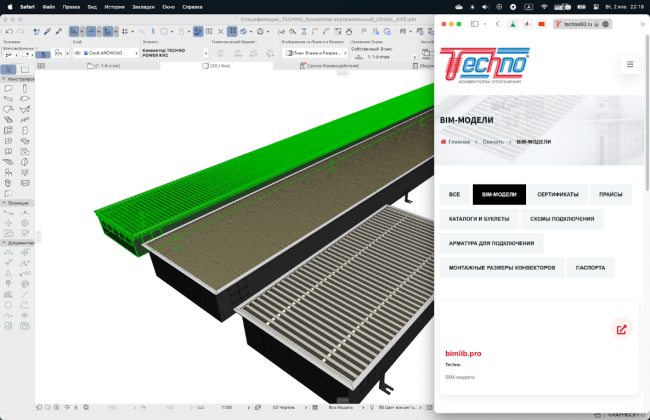Select the Arrow tool in the toolbox
Viewport: 650px width, 420px height.
[9, 69]
